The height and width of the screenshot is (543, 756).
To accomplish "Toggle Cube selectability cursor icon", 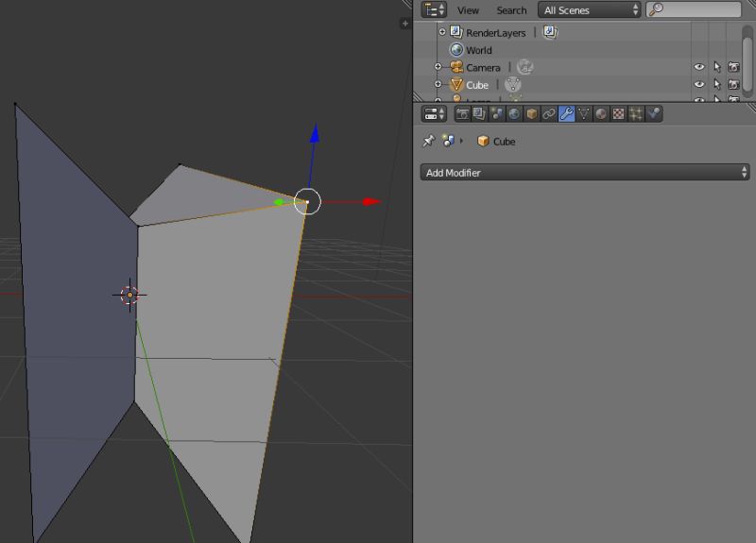I will pyautogui.click(x=717, y=84).
